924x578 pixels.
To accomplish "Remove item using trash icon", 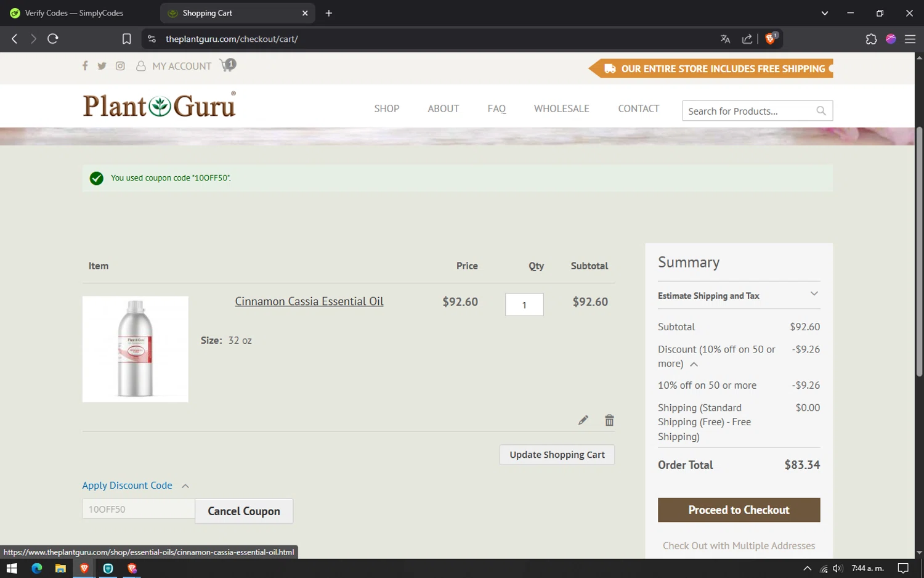I will coord(609,420).
